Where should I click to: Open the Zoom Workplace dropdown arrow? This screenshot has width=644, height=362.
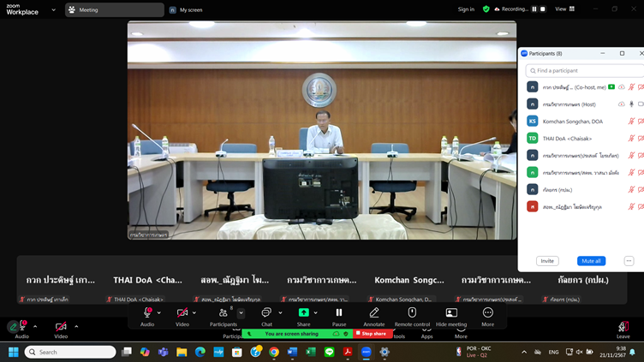coord(53,10)
